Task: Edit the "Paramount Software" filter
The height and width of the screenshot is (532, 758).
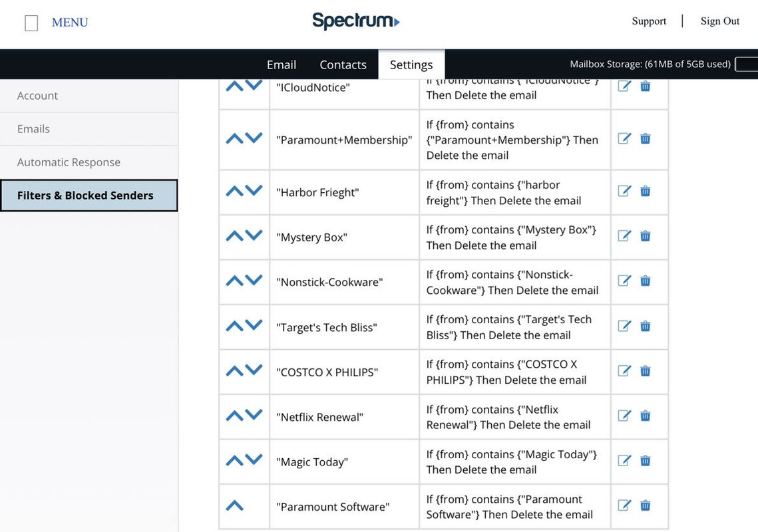Action: pos(624,505)
